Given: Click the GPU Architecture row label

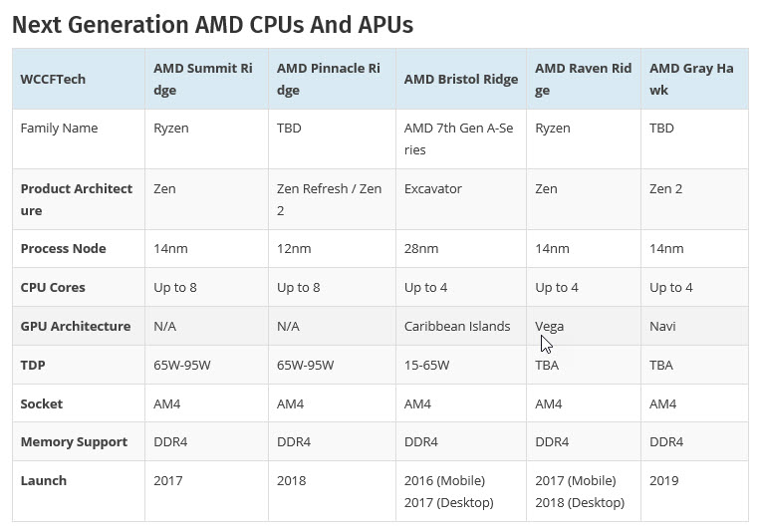Looking at the screenshot, I should 75,326.
